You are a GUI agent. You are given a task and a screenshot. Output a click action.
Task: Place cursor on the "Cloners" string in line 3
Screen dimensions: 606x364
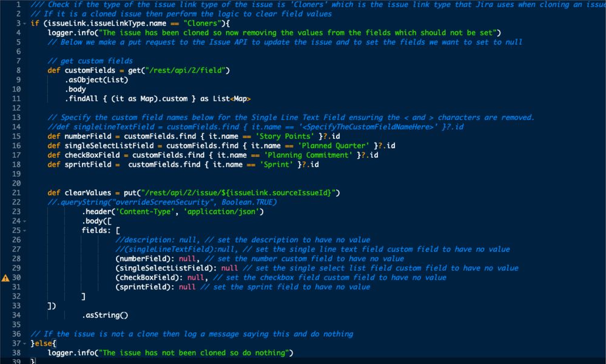[x=203, y=24]
